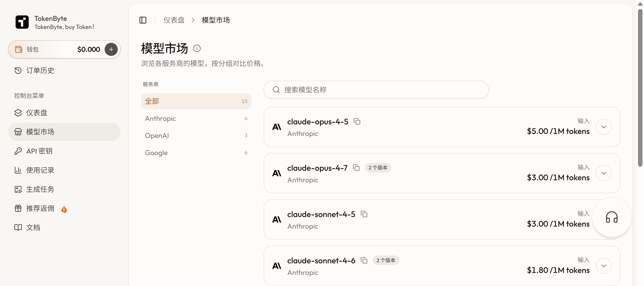Open 生成任务 page

point(64,189)
